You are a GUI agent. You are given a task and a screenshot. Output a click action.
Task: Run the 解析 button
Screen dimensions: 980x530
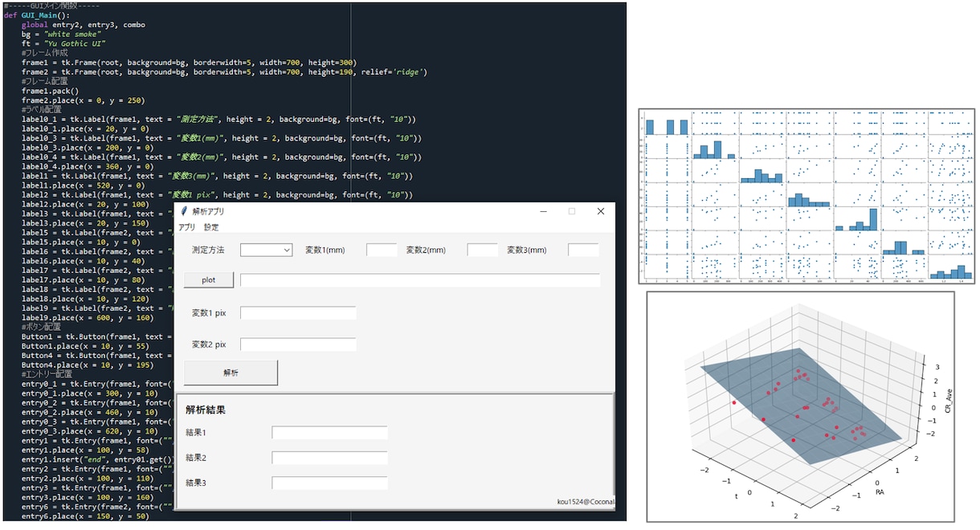tap(231, 373)
